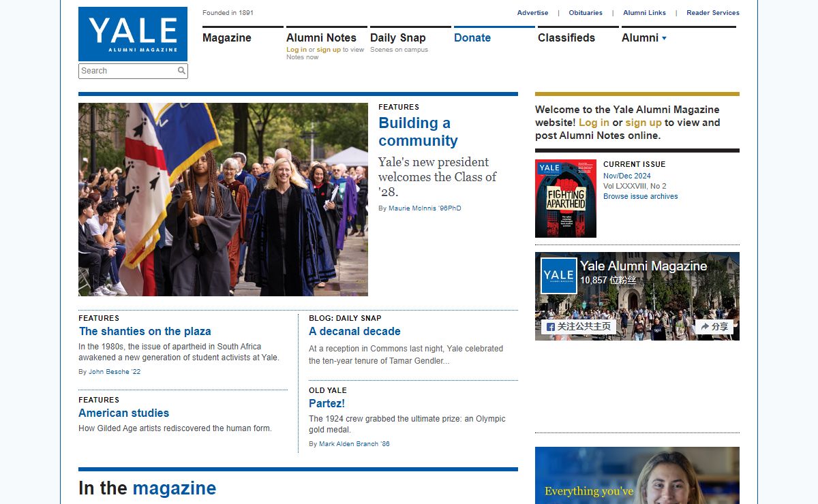Open the Building a community article
818x504 pixels.
(x=418, y=132)
